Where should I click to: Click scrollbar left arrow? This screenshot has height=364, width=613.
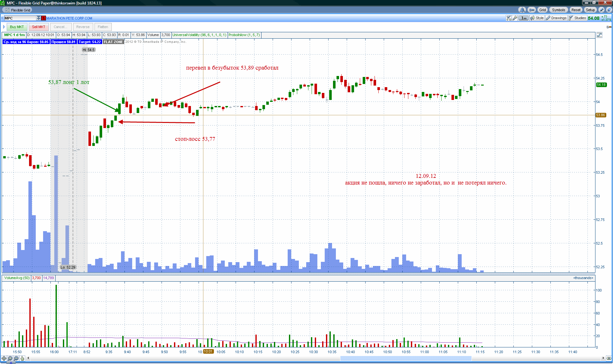coord(28,358)
